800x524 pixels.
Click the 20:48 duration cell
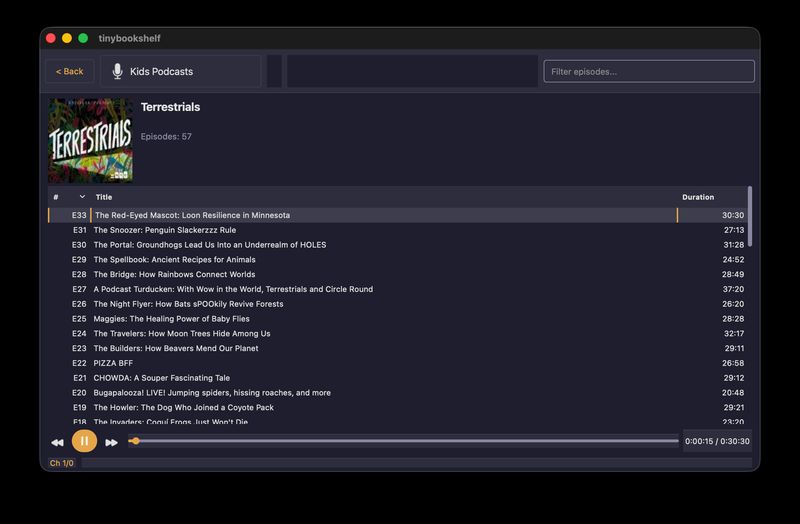(733, 393)
